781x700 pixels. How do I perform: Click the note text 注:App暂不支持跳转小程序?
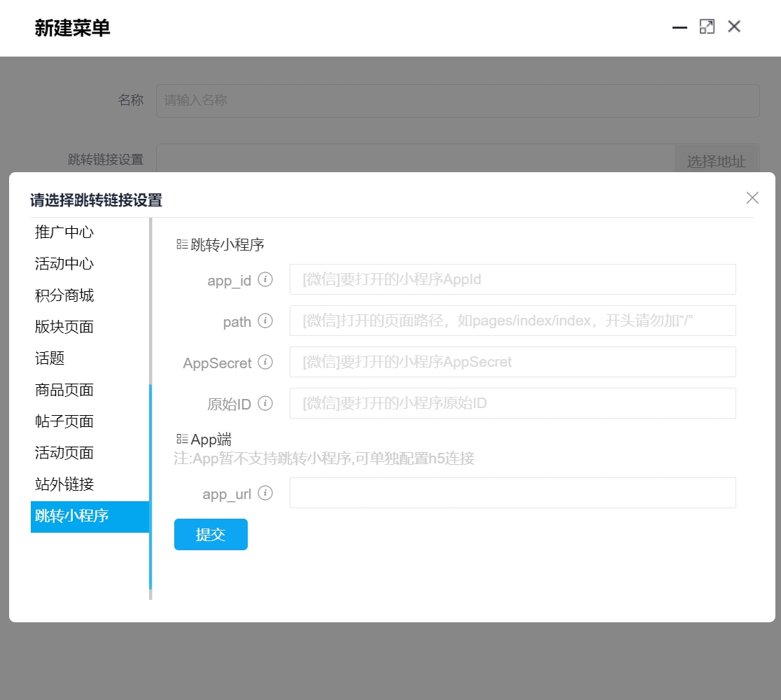(x=324, y=458)
